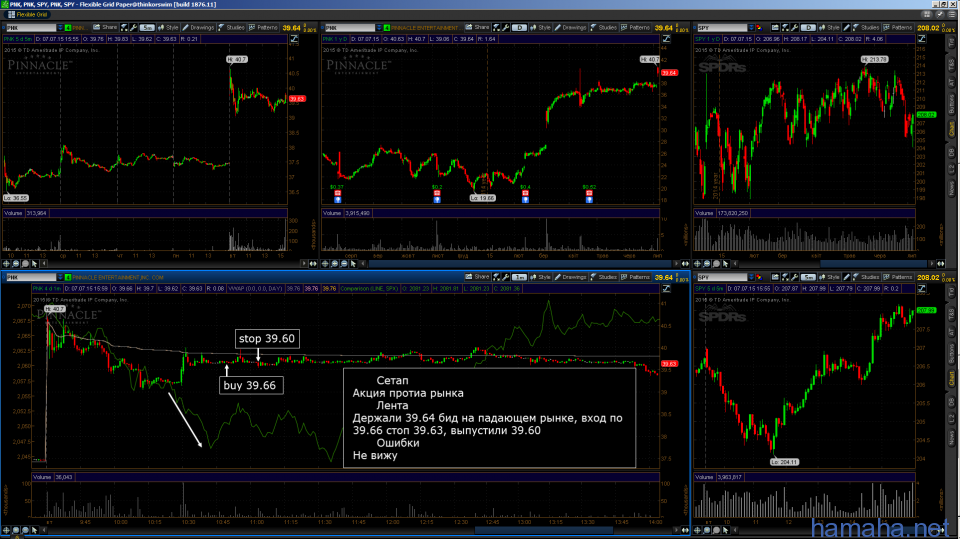The height and width of the screenshot is (539, 960).
Task: Open Drawings in bottom PNK 1m chart
Action: pos(570,277)
